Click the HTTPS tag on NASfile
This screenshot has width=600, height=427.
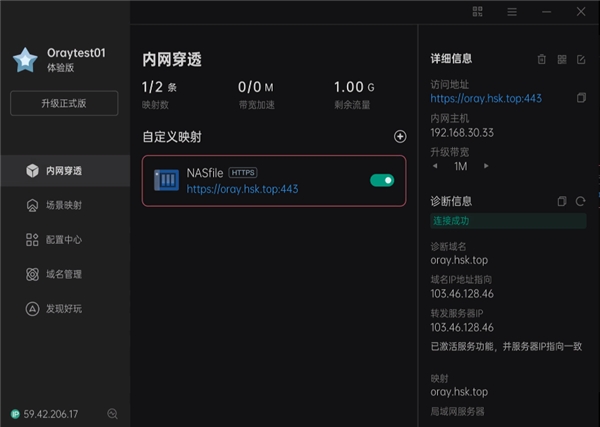pyautogui.click(x=243, y=173)
